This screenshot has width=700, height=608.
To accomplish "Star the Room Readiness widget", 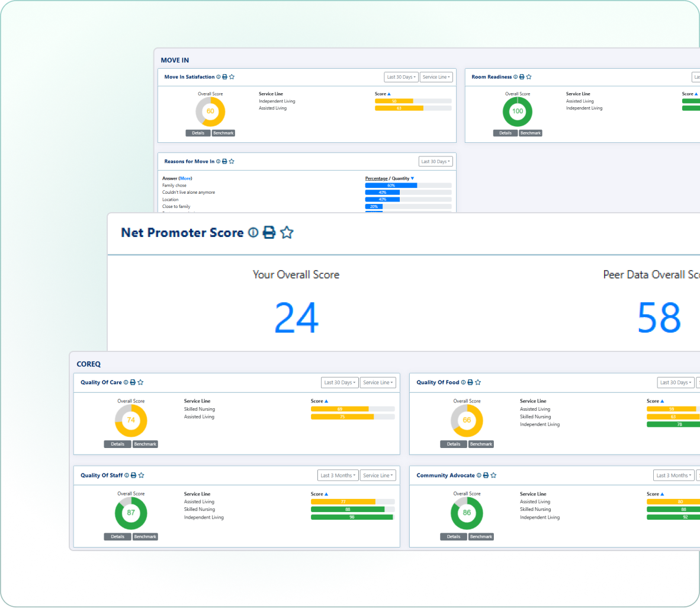I will [529, 77].
